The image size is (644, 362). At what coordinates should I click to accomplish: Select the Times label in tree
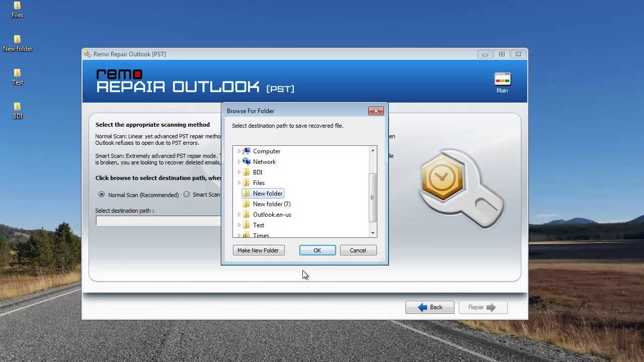261,235
